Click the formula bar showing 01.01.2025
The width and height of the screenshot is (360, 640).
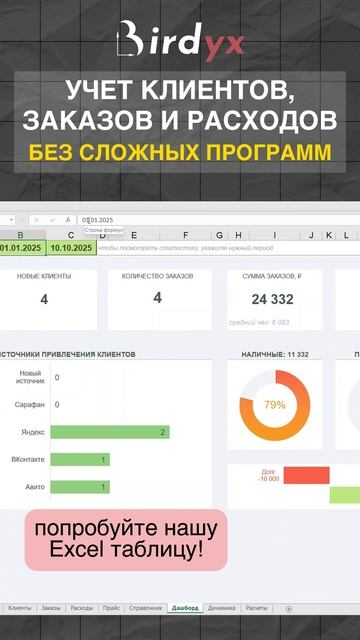(x=218, y=220)
